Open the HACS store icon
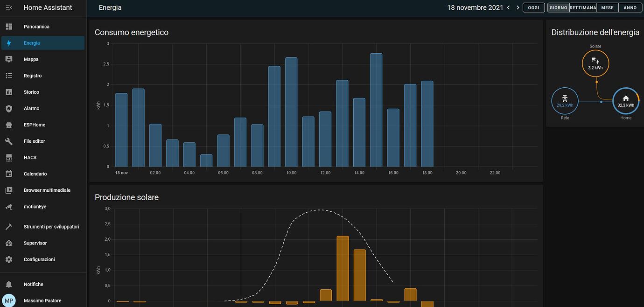 pos(9,158)
